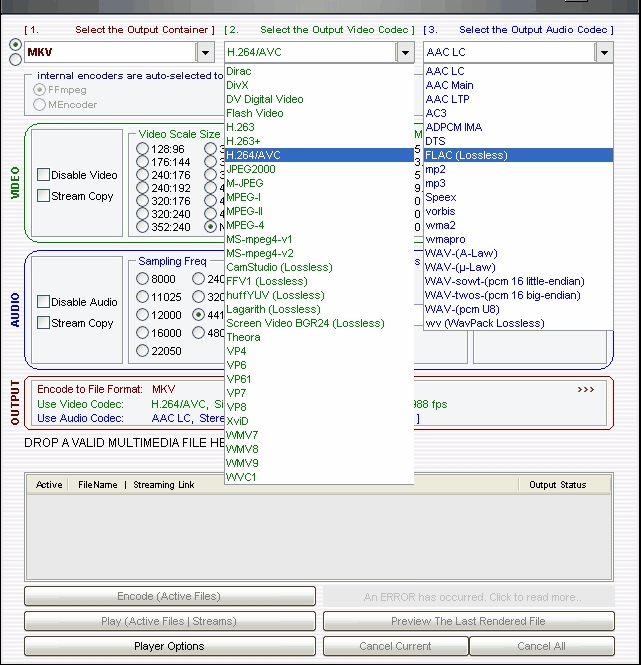Choose Theora video codec
641x665 pixels.
pos(319,337)
